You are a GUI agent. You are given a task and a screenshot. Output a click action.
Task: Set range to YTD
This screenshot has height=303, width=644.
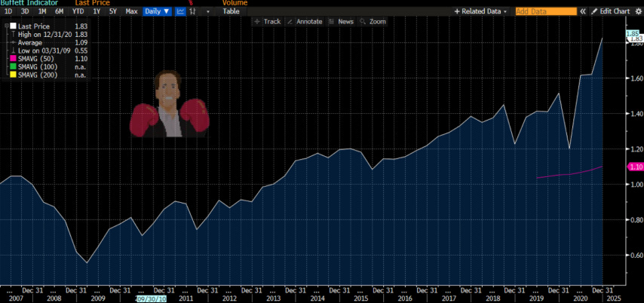pos(78,11)
